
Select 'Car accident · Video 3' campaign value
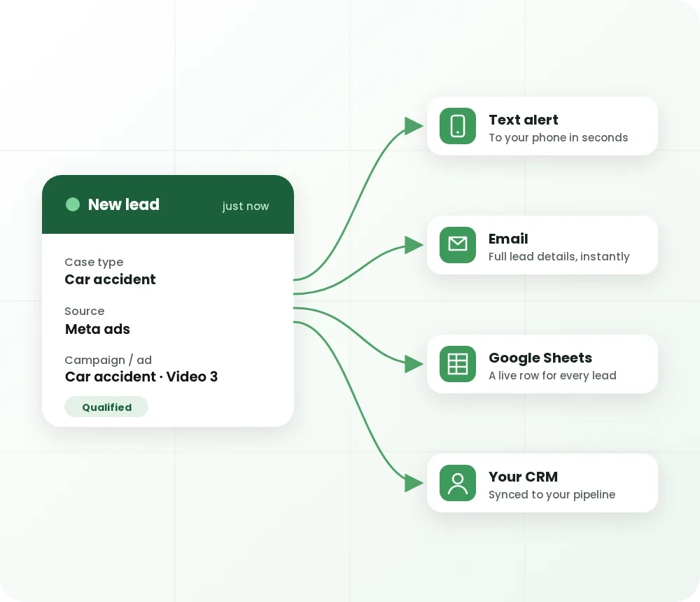(x=141, y=377)
